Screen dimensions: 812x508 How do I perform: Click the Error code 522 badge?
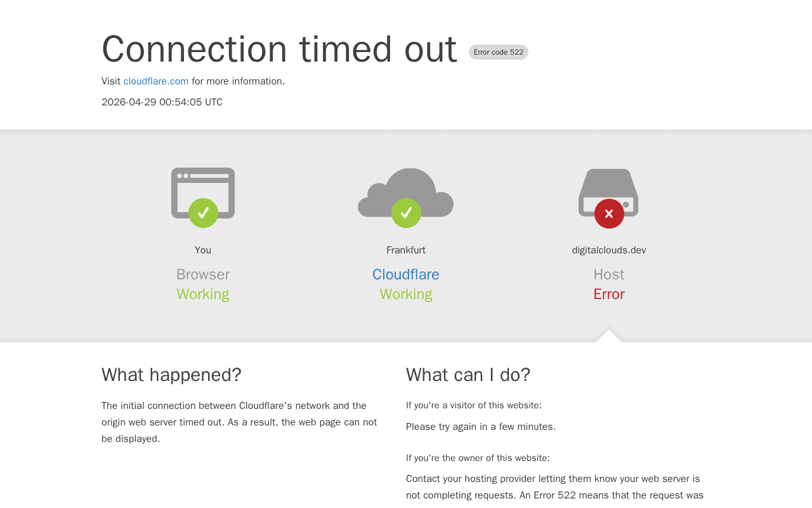(499, 52)
